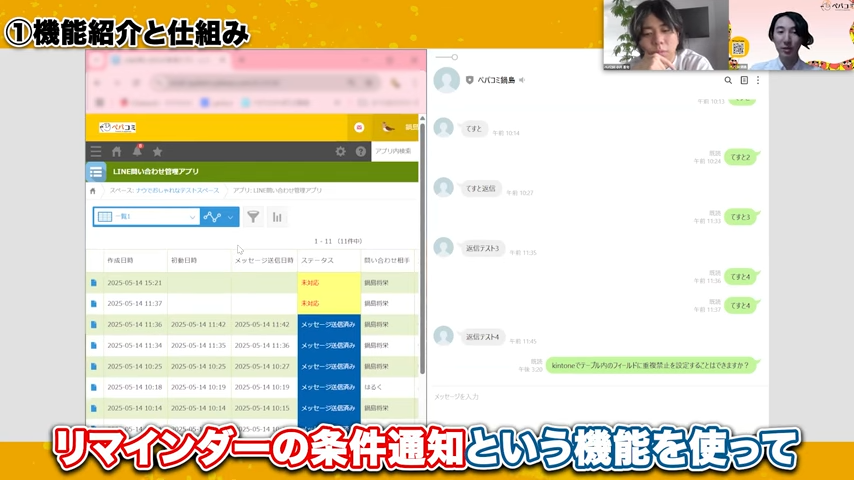Click the record count 1 - 11 (11件中)

pos(338,241)
